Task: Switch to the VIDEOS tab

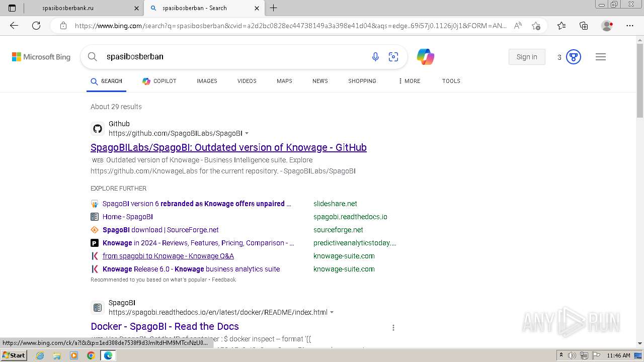Action: pos(247,81)
